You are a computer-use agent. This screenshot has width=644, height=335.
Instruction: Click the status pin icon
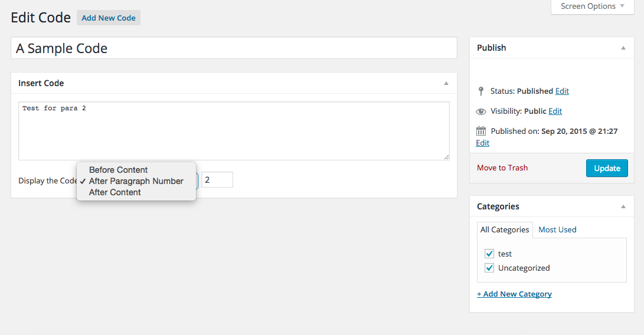tap(481, 91)
